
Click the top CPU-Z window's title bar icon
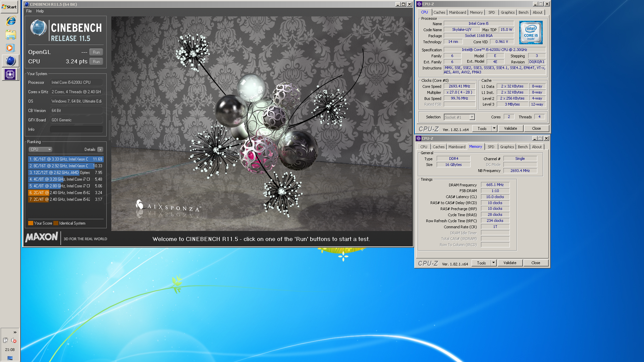pyautogui.click(x=419, y=4)
